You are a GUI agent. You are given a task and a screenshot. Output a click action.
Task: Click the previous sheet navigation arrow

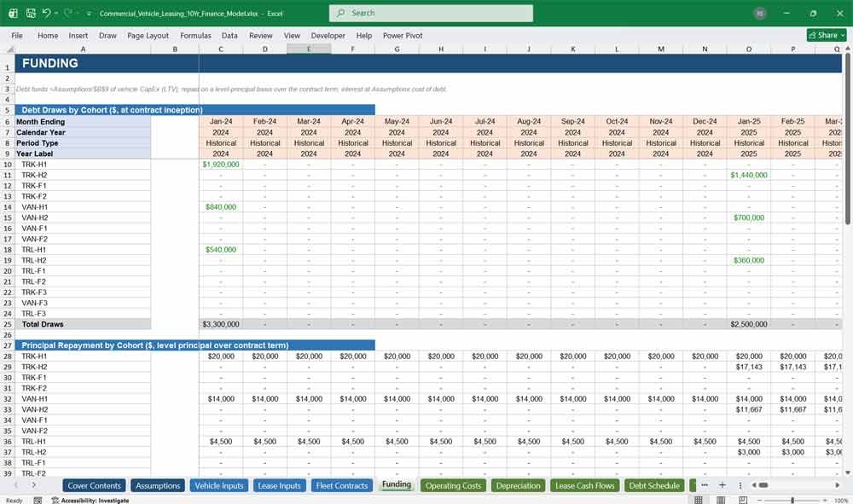coord(15,485)
